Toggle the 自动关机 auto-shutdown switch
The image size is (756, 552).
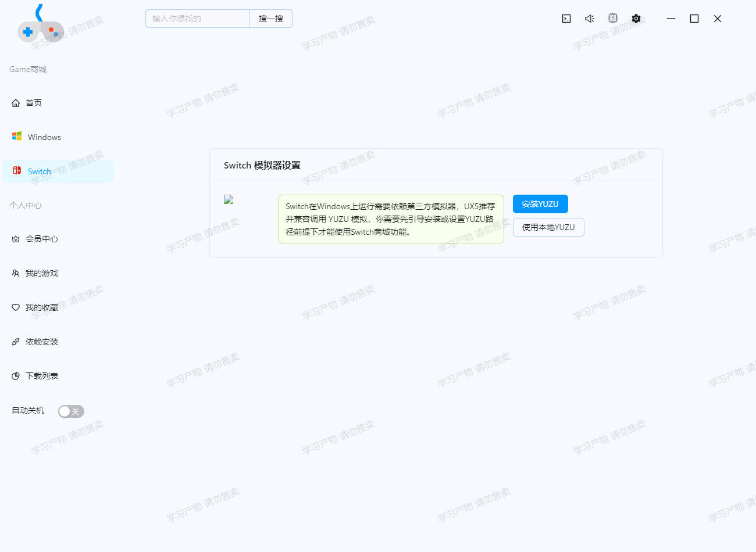click(x=71, y=411)
